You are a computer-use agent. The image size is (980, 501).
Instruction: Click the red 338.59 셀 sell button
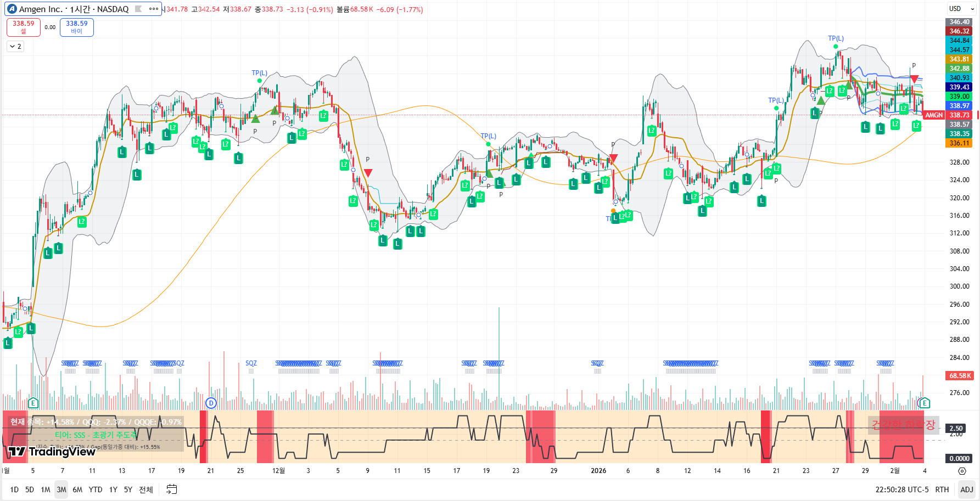tap(24, 27)
